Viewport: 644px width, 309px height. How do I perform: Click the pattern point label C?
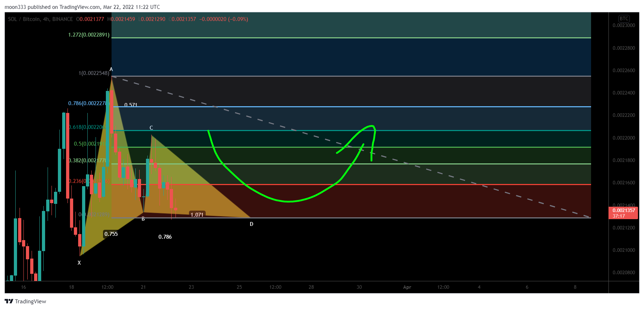click(151, 128)
